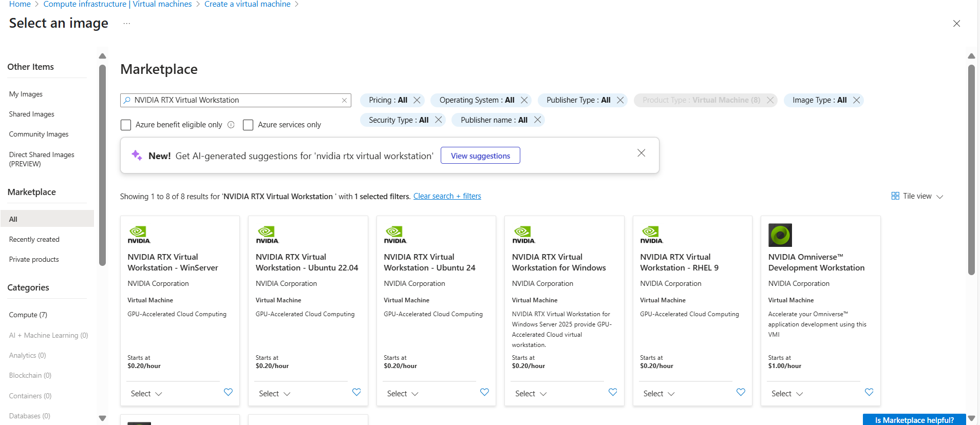Open the page ellipsis more options
Image resolution: width=980 pixels, height=425 pixels.
coord(127,23)
